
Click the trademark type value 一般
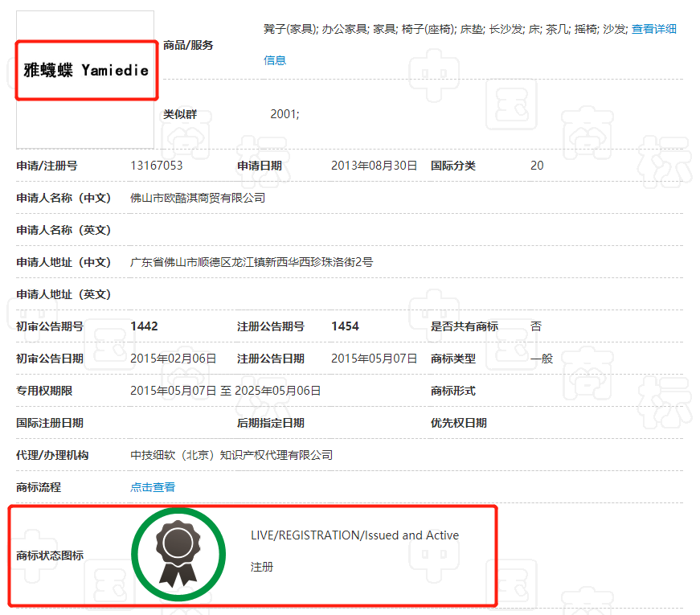point(542,359)
